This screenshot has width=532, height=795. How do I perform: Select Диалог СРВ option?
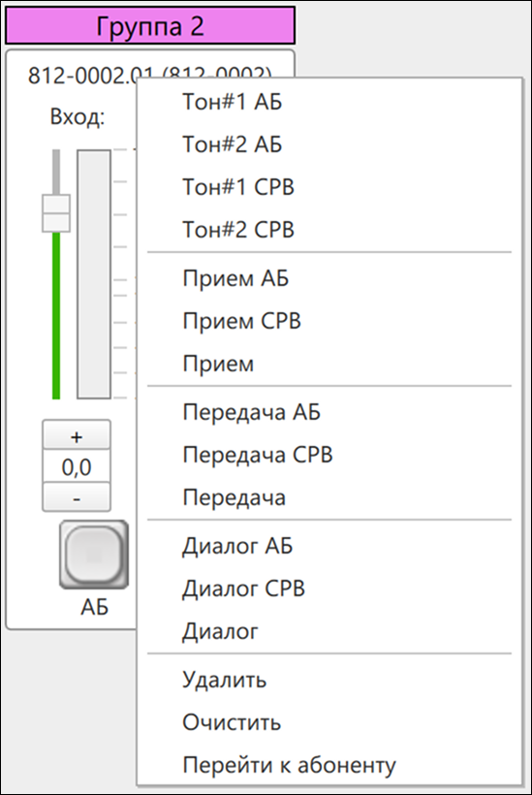point(329,588)
